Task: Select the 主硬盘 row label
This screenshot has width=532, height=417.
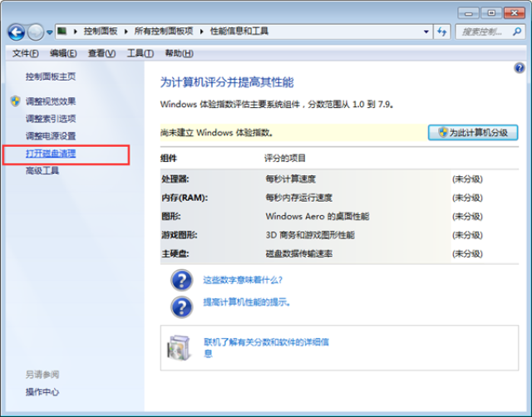Action: (x=175, y=253)
